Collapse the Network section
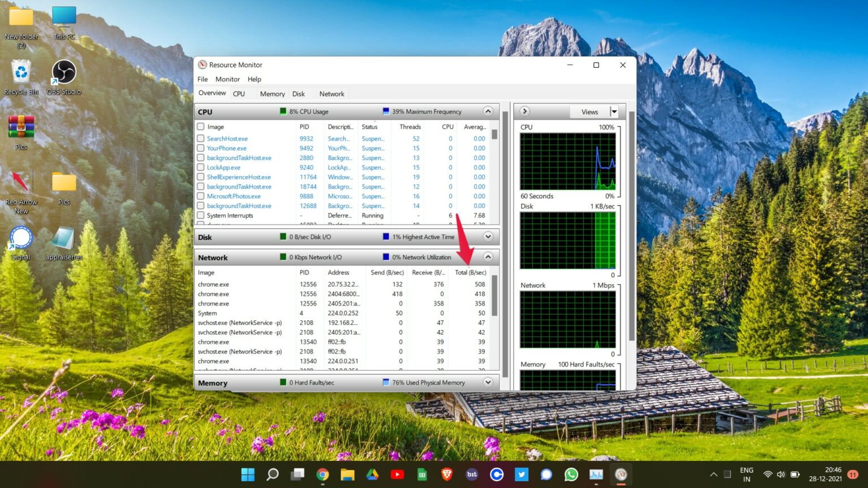 pyautogui.click(x=488, y=257)
